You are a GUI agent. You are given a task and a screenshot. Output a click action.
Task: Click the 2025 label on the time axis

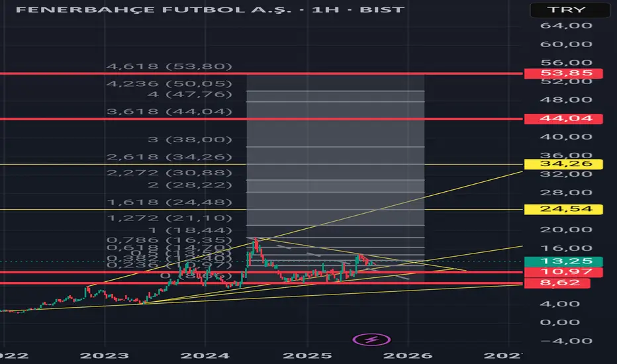[x=307, y=356]
